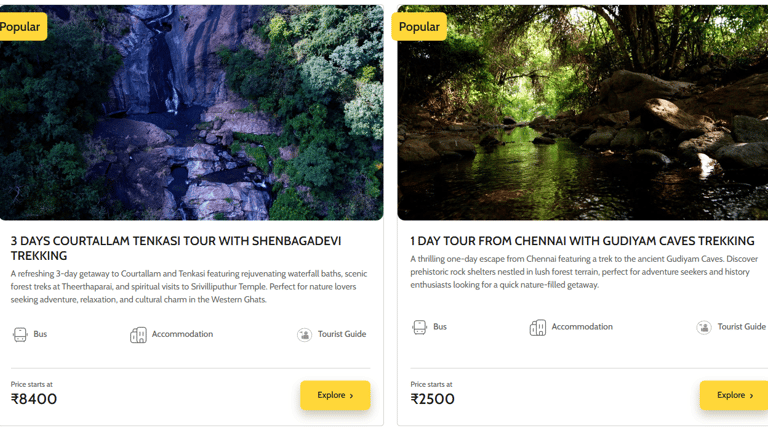This screenshot has height=428, width=768.
Task: Open the 3 Days Courtallam Tenkasi tour title
Action: click(x=176, y=248)
